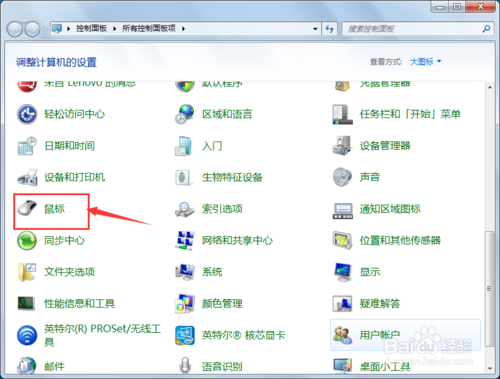Open the 英特尔 核芯显卡 icon

[185, 335]
